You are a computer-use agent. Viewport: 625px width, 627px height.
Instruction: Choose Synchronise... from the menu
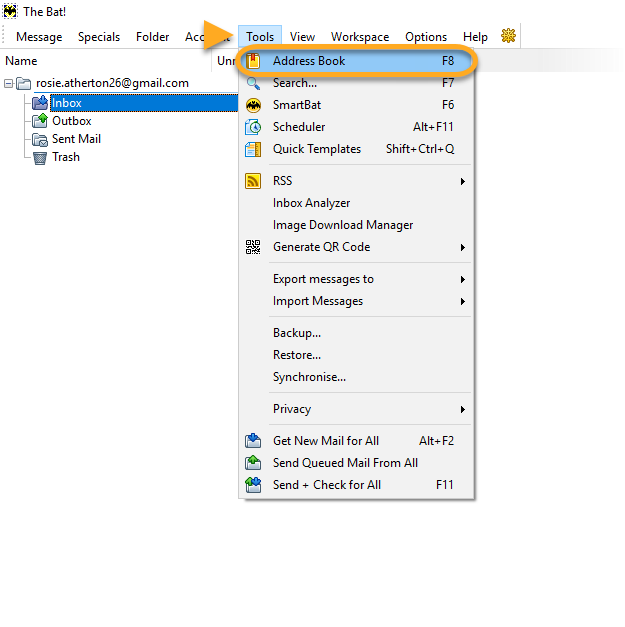pyautogui.click(x=356, y=377)
